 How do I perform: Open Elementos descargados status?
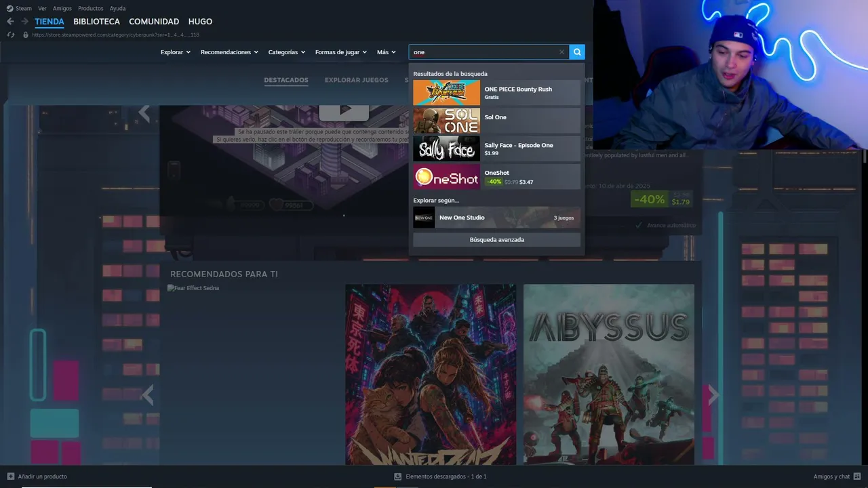click(446, 476)
